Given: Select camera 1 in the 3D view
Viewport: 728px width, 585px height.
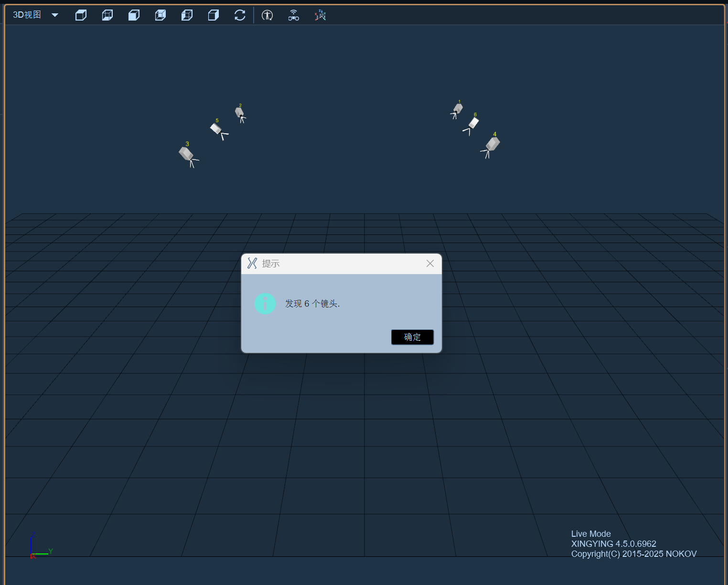Looking at the screenshot, I should coord(457,110).
